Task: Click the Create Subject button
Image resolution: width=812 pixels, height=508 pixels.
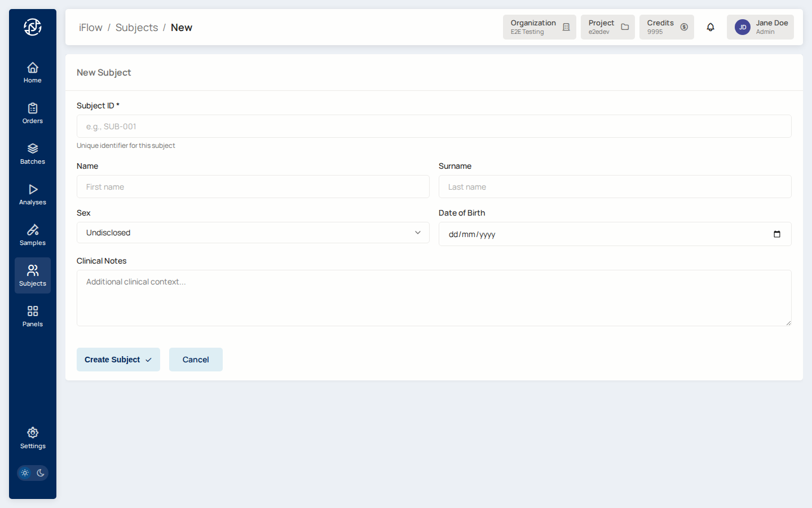Action: pyautogui.click(x=118, y=360)
